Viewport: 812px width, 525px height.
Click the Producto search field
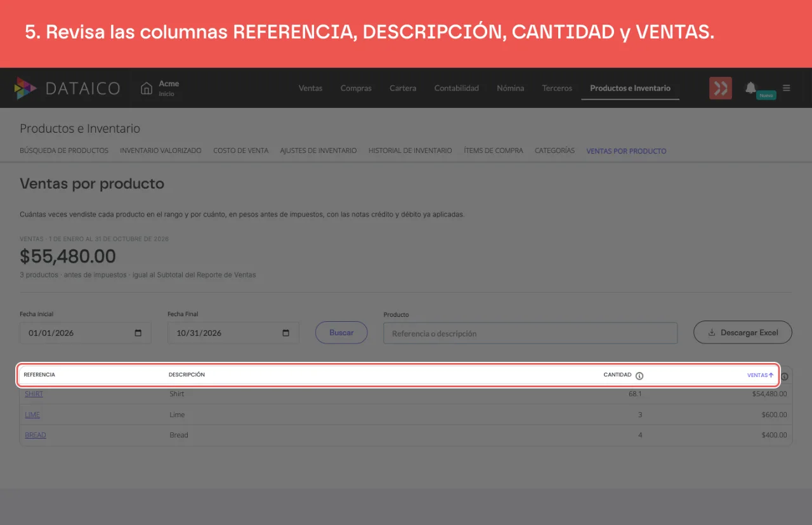[530, 333]
